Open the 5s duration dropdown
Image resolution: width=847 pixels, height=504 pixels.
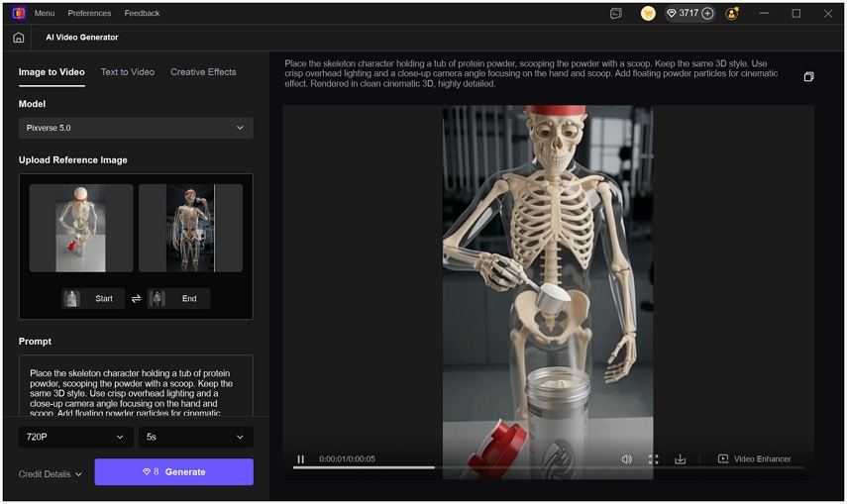(x=195, y=437)
